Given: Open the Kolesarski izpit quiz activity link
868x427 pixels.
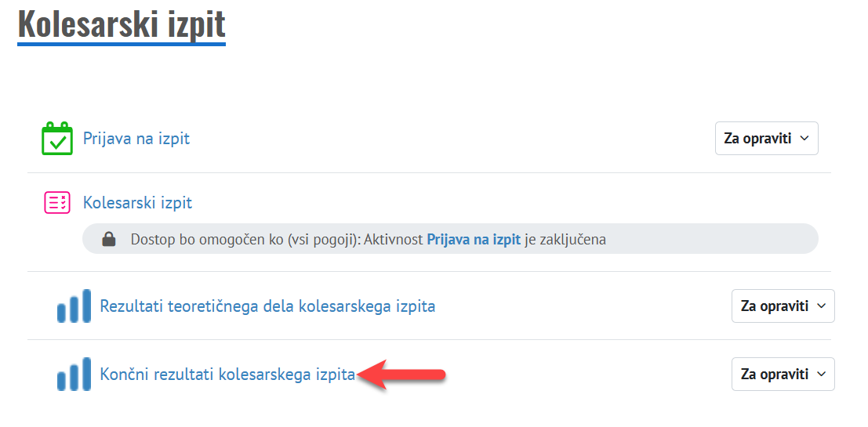Looking at the screenshot, I should pyautogui.click(x=137, y=203).
